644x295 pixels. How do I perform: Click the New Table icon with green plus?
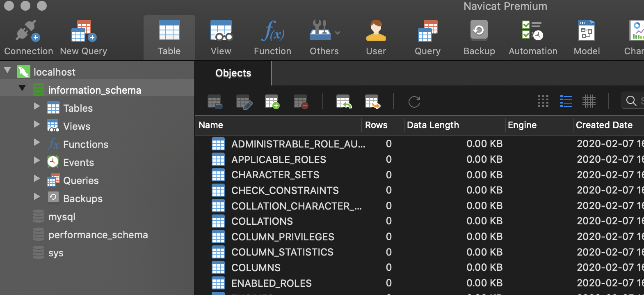(x=272, y=101)
